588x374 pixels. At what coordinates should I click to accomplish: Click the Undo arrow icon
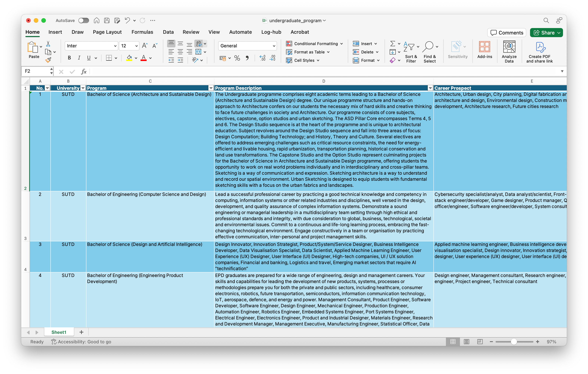tap(127, 20)
